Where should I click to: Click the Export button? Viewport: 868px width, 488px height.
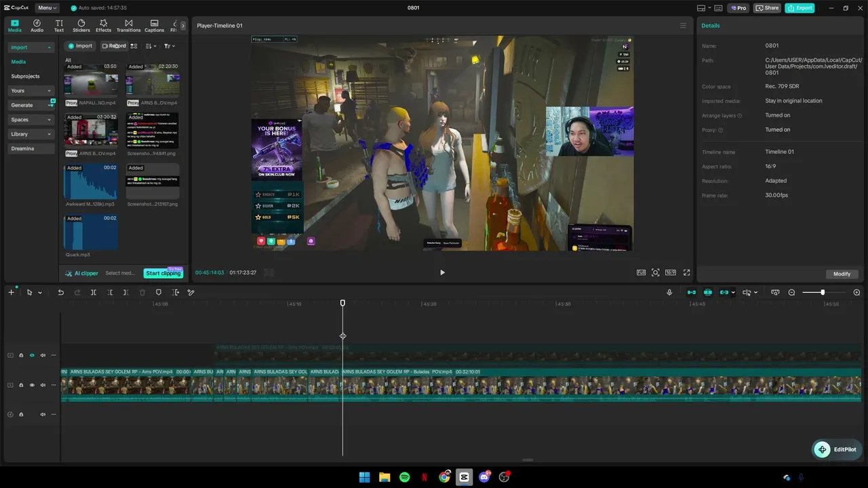coord(800,8)
